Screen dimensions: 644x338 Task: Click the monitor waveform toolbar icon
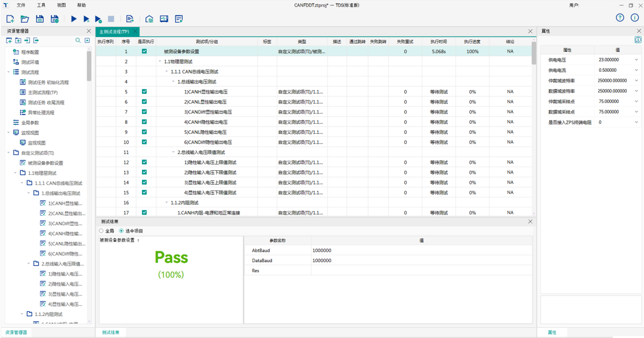pos(164,19)
